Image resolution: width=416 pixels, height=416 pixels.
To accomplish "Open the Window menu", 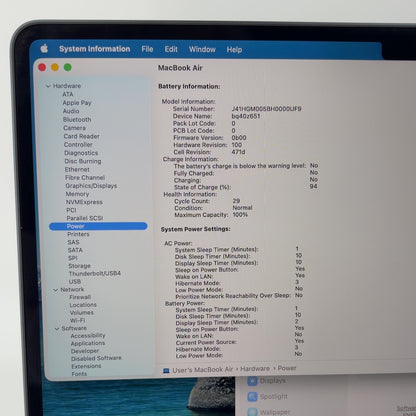I will point(202,50).
